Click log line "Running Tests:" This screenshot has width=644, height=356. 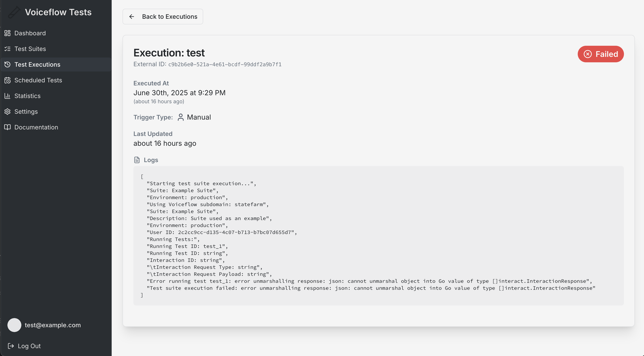coord(173,239)
